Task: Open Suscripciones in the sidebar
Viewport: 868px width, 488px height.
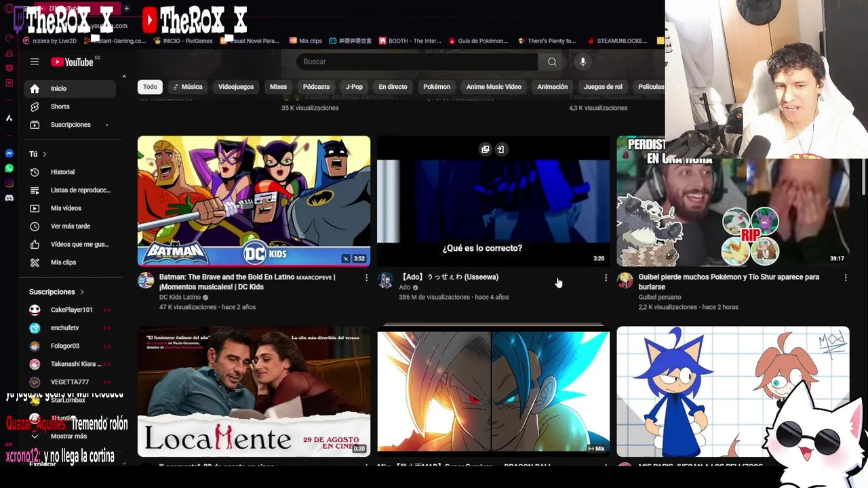Action: tap(70, 125)
